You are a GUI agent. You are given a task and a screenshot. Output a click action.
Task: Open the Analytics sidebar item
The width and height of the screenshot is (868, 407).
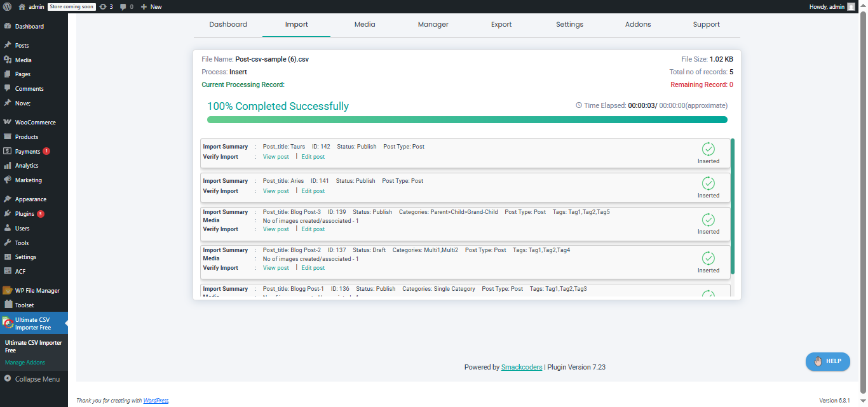click(x=27, y=166)
